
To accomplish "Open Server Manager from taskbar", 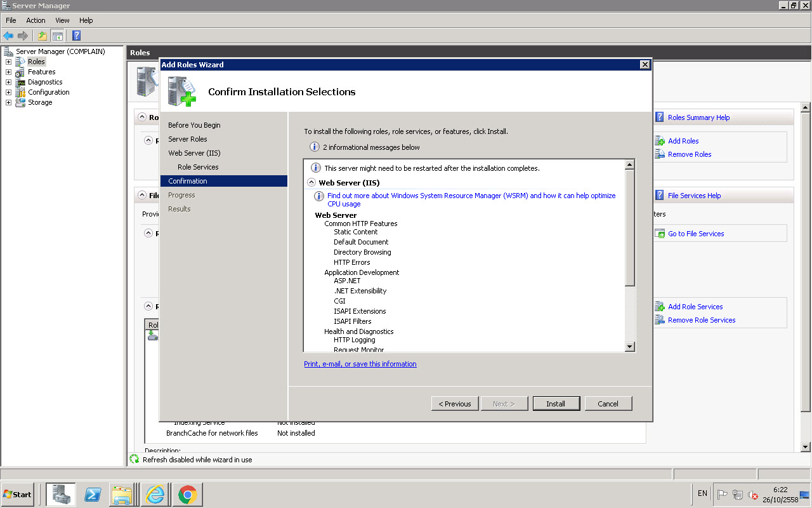I will (x=61, y=494).
